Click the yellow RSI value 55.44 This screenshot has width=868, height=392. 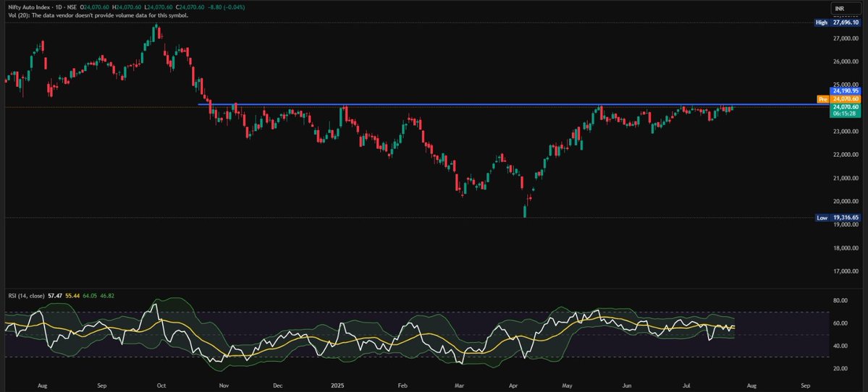pos(73,297)
